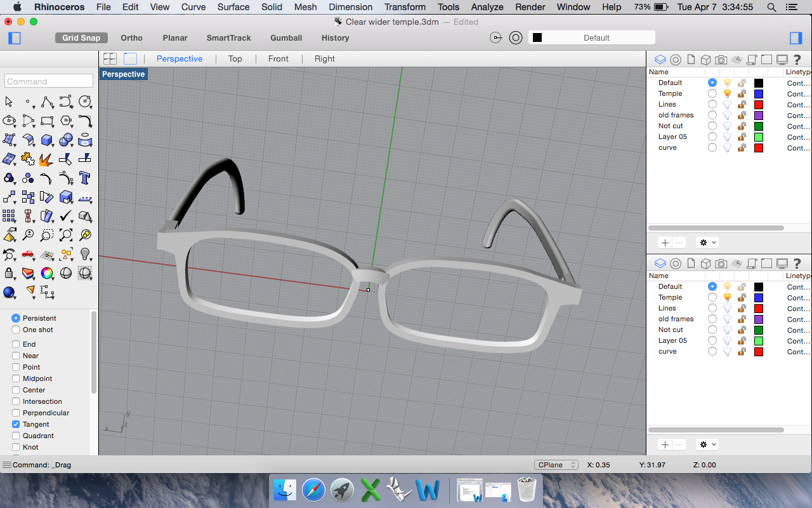
Task: Select the lightbulb tool in the left toolbar
Action: [x=86, y=254]
